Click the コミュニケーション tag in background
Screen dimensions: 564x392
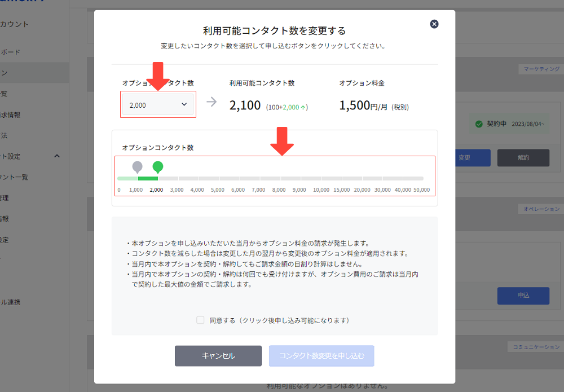[536, 347]
